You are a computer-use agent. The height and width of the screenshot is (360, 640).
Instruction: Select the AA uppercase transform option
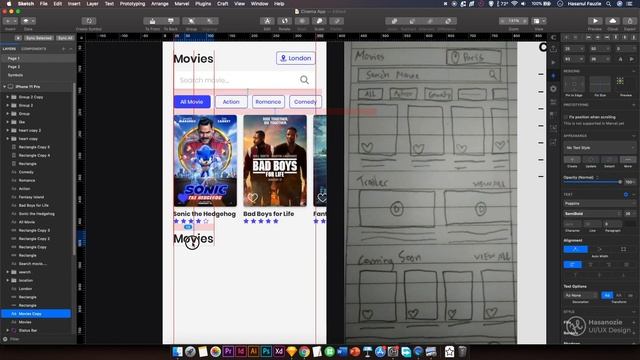pyautogui.click(x=618, y=295)
